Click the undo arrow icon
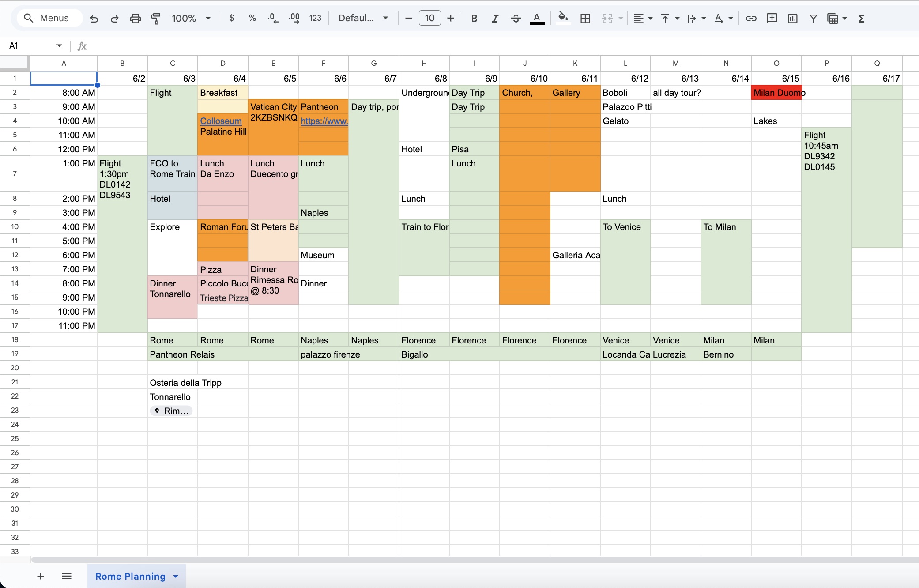The height and width of the screenshot is (588, 919). (94, 19)
